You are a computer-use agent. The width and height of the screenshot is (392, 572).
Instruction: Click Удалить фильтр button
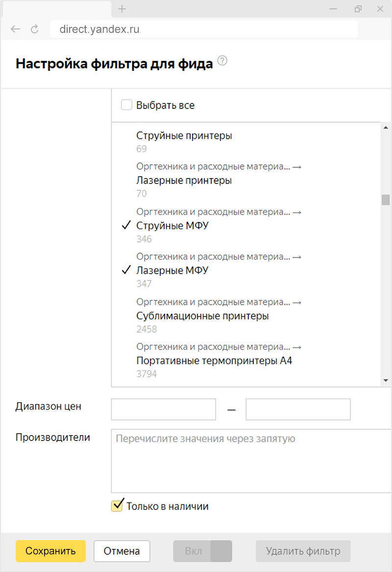pyautogui.click(x=303, y=551)
